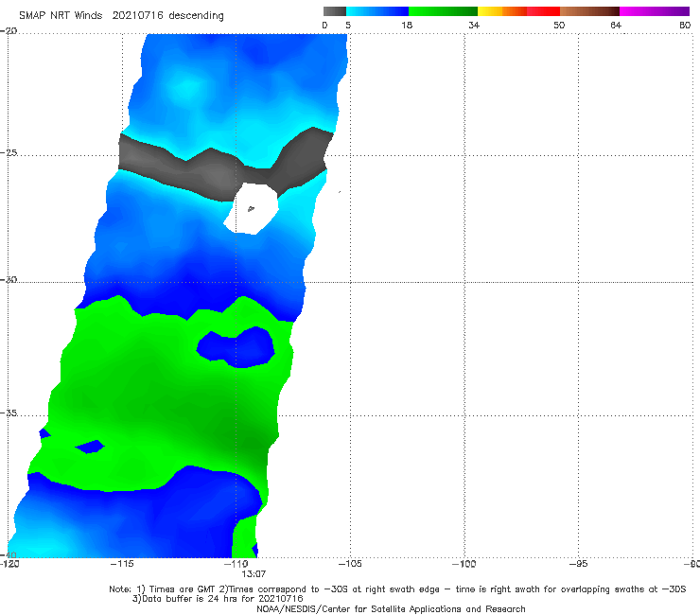Image resolution: width=700 pixels, height=615 pixels.
Task: Click the blue 5-18 color bar segment
Action: (x=377, y=11)
